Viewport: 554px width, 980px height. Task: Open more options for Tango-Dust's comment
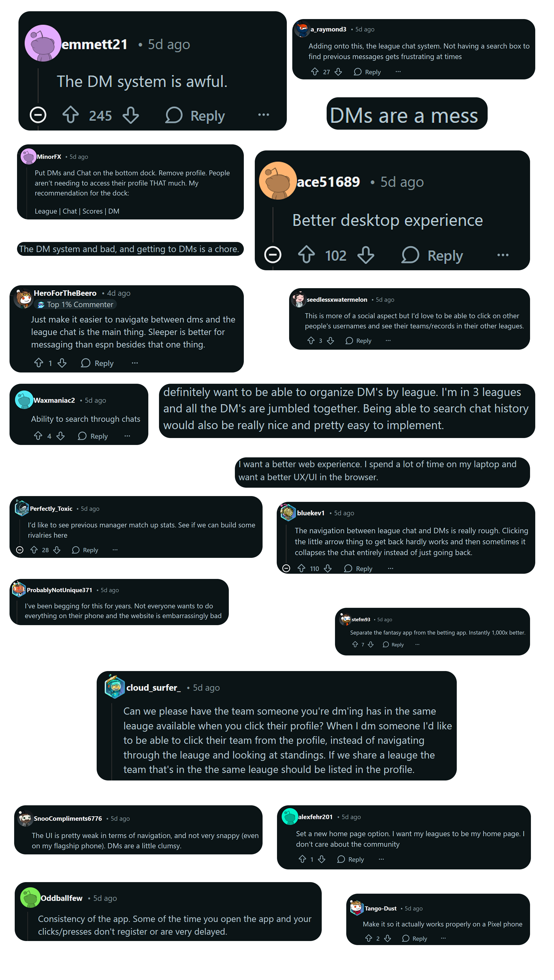click(443, 938)
